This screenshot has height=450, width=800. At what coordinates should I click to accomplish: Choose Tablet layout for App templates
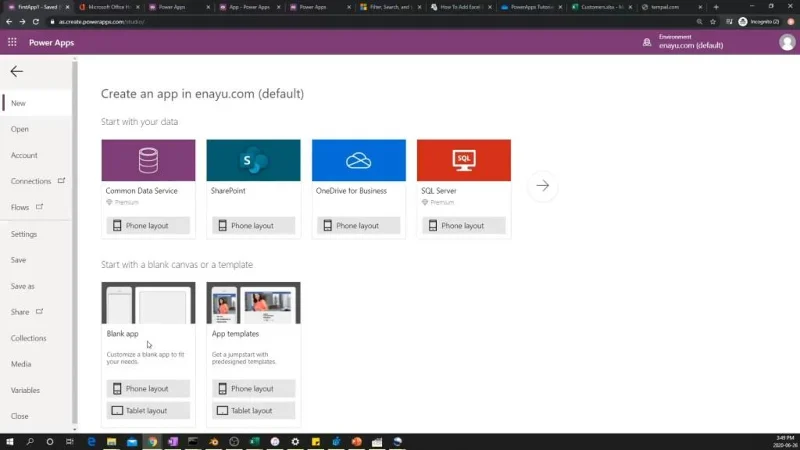[x=253, y=411]
